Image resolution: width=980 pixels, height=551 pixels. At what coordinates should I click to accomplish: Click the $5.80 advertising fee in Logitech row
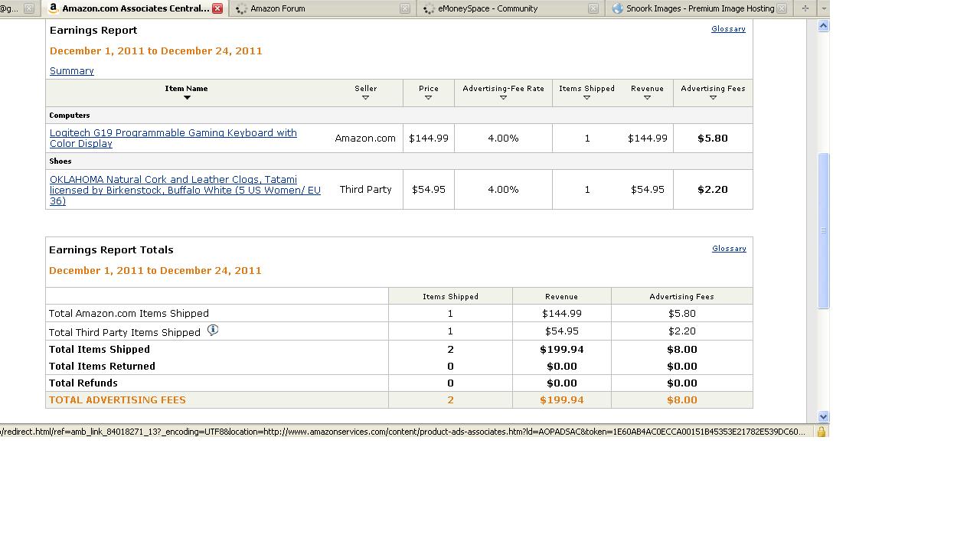[x=713, y=139]
